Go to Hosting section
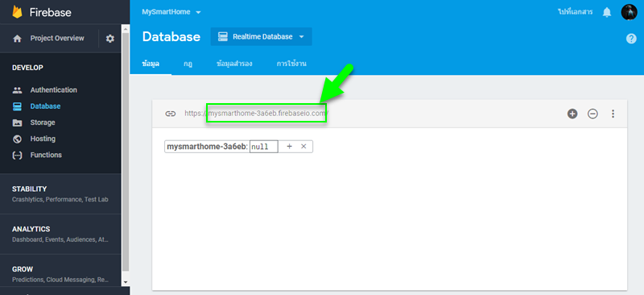This screenshot has width=644, height=295. [x=43, y=139]
